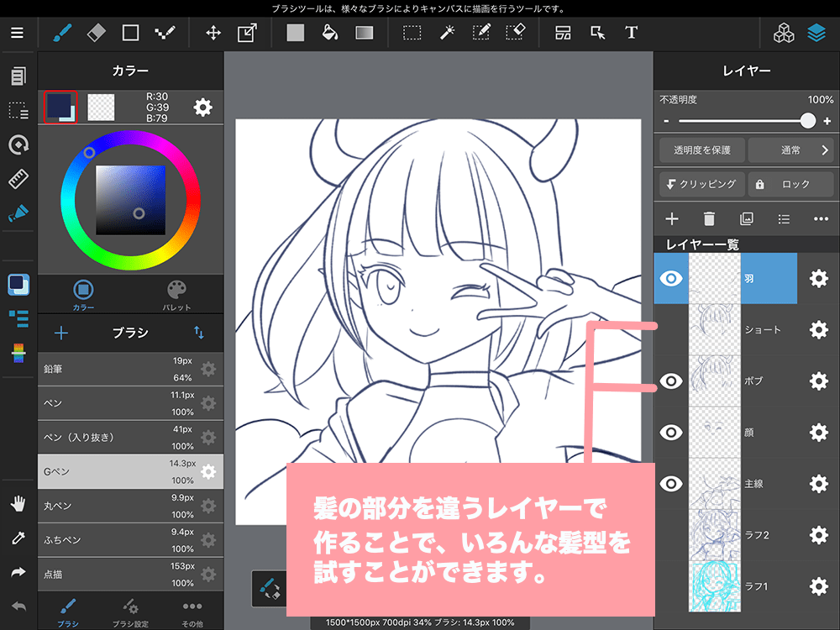Select the Magic Wand tool

click(x=447, y=33)
